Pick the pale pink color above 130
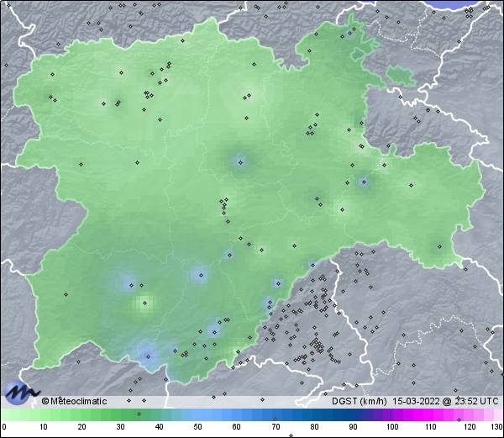 [x=497, y=414]
